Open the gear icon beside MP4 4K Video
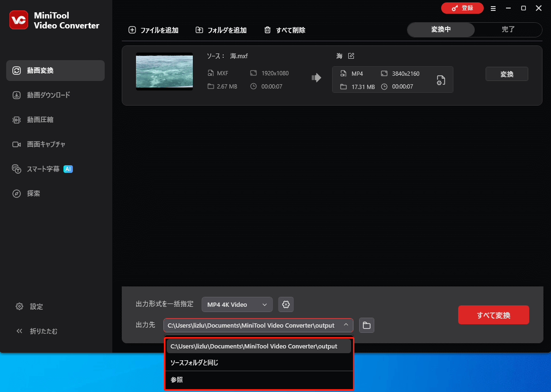Screen dimensions: 551x392 pos(286,304)
